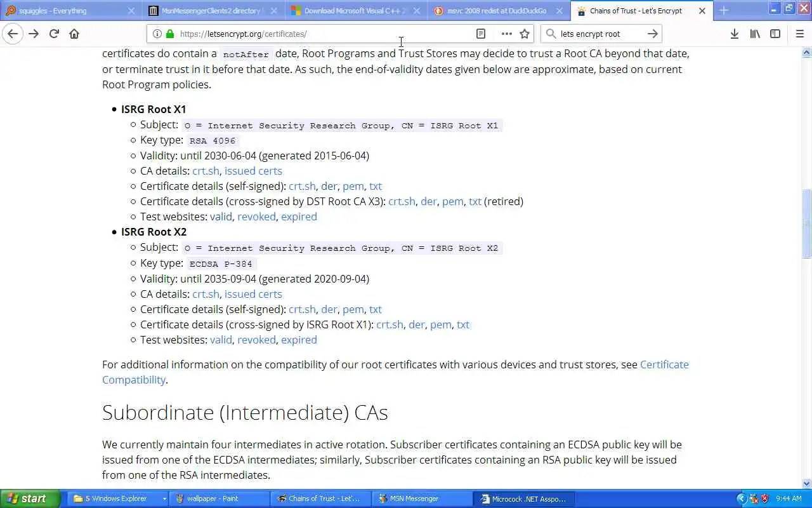Open ISRG Root X1 CA details crt.sh link
This screenshot has height=508, width=812.
206,171
